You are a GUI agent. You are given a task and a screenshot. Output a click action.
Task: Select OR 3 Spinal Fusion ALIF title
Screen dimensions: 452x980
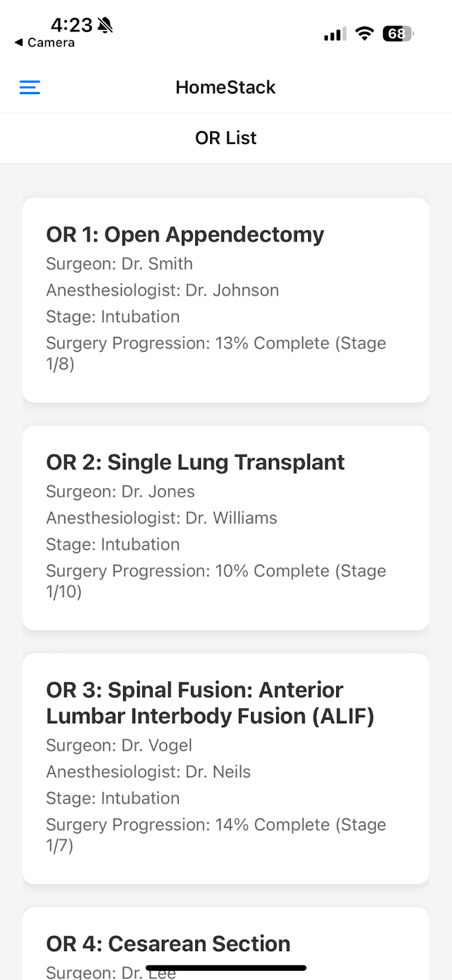[x=209, y=703]
